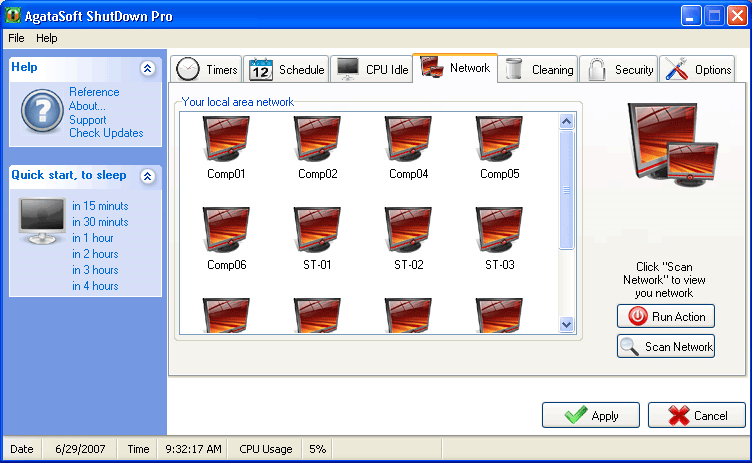This screenshot has height=463, width=752.
Task: Choose the Comp06 computer icon
Action: [x=226, y=231]
